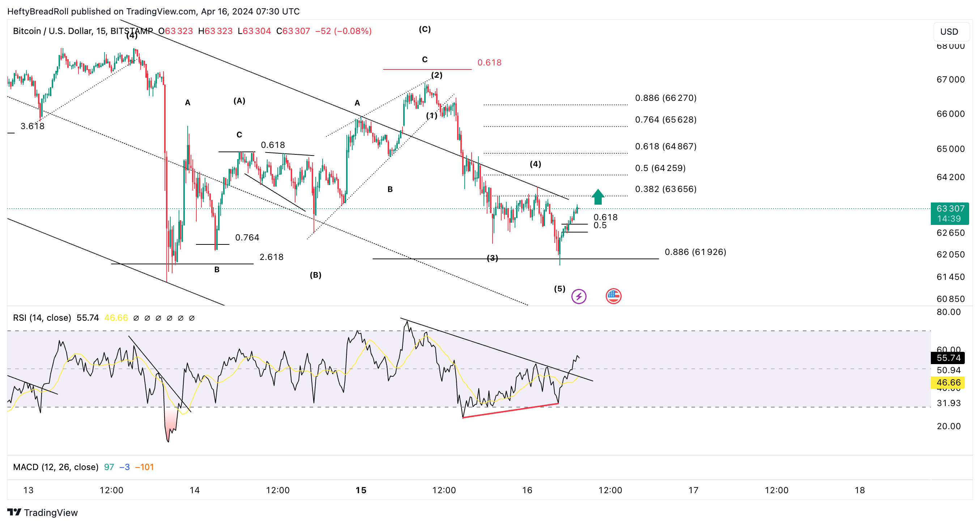Click the date 17 on the time axis

[x=693, y=490]
